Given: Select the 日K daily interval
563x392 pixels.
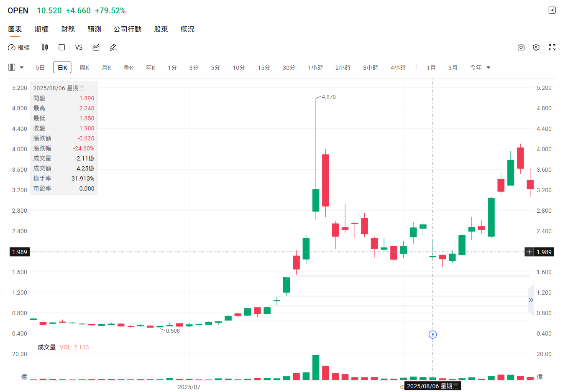Looking at the screenshot, I should [x=62, y=68].
